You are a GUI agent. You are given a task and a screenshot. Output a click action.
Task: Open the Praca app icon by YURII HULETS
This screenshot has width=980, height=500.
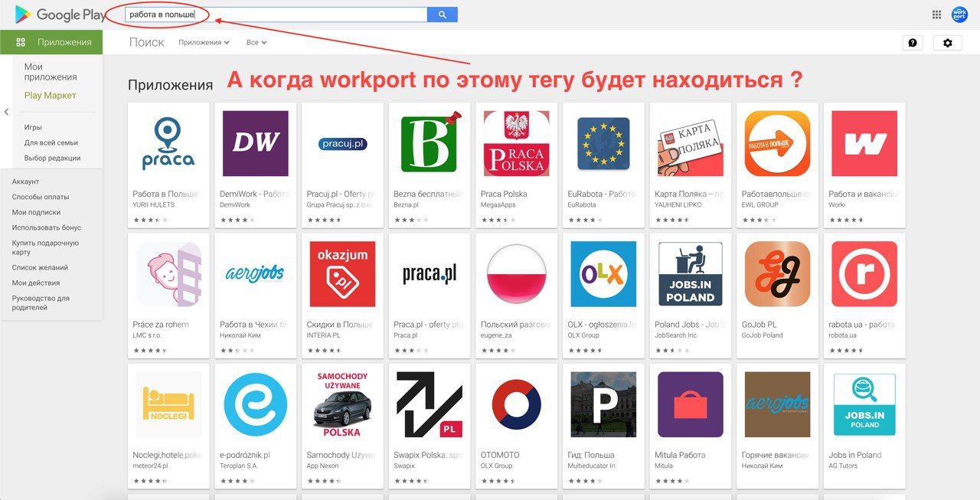(168, 144)
